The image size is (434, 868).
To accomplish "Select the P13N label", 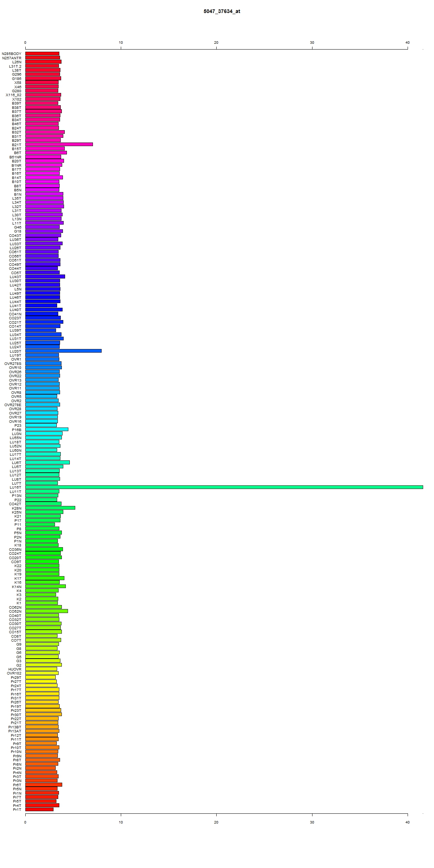I will point(17,495).
